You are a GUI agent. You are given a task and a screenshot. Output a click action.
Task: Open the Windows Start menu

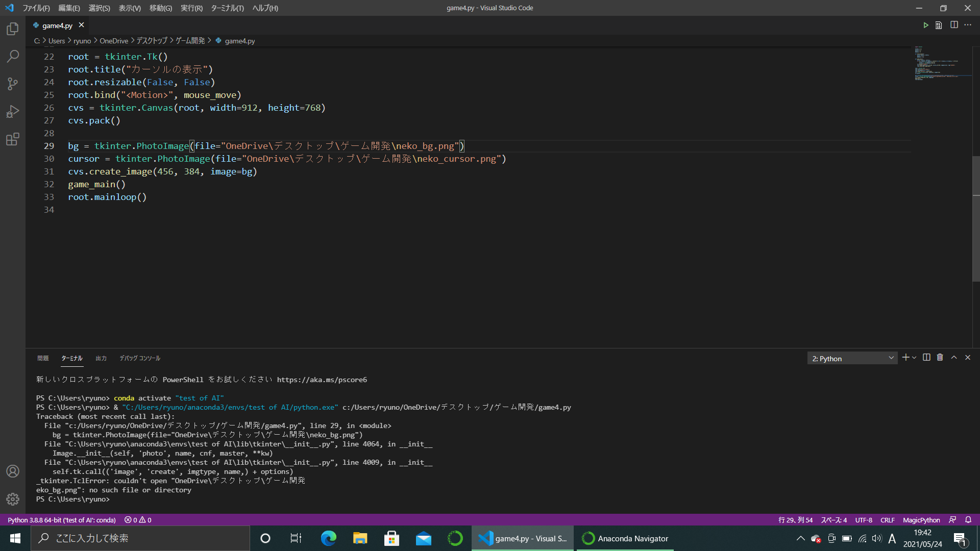pos(15,538)
